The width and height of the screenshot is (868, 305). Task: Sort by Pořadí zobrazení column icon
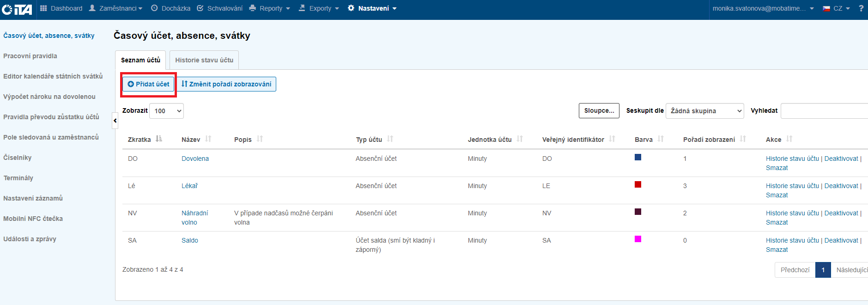tap(743, 139)
